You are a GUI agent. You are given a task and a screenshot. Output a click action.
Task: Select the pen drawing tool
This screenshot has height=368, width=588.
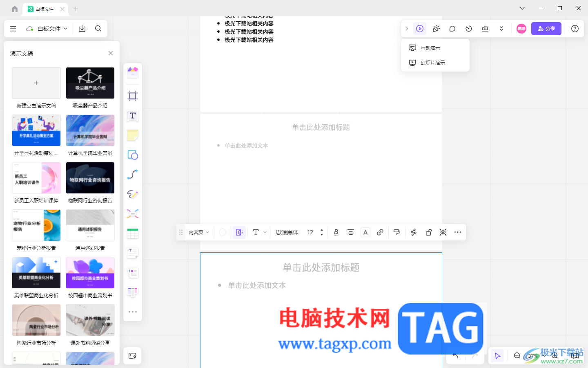coord(133,194)
